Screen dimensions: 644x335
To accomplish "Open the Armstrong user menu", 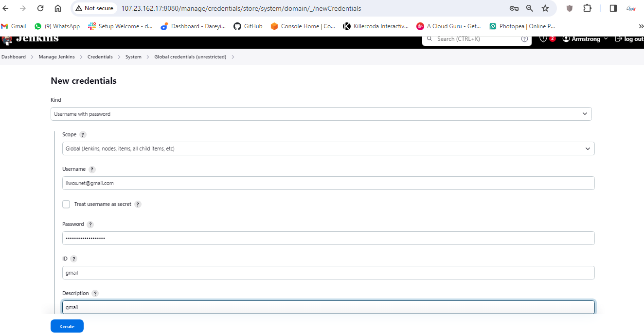I will point(586,39).
